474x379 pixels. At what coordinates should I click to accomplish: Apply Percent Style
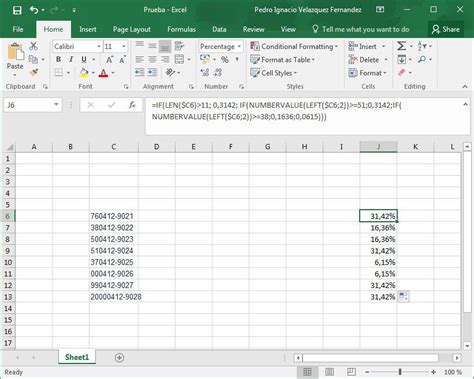pos(225,60)
